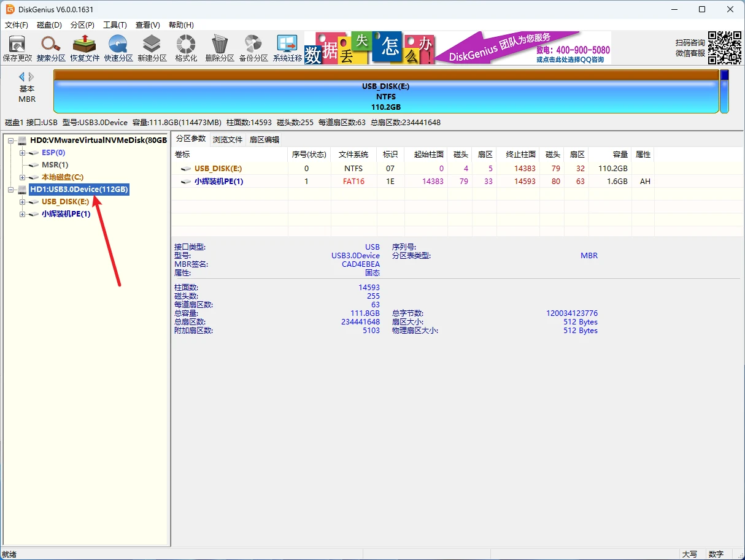Click the 就绪 status bar text
The height and width of the screenshot is (560, 745).
coord(9,554)
